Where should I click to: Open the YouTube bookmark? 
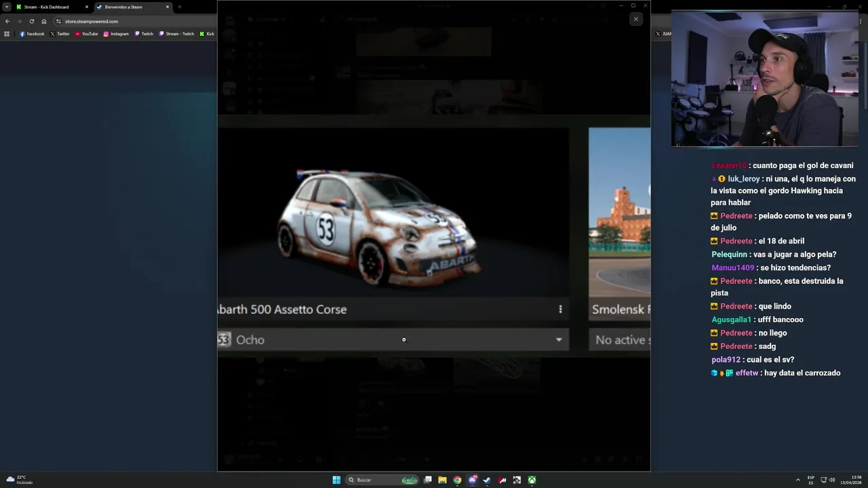tap(87, 34)
